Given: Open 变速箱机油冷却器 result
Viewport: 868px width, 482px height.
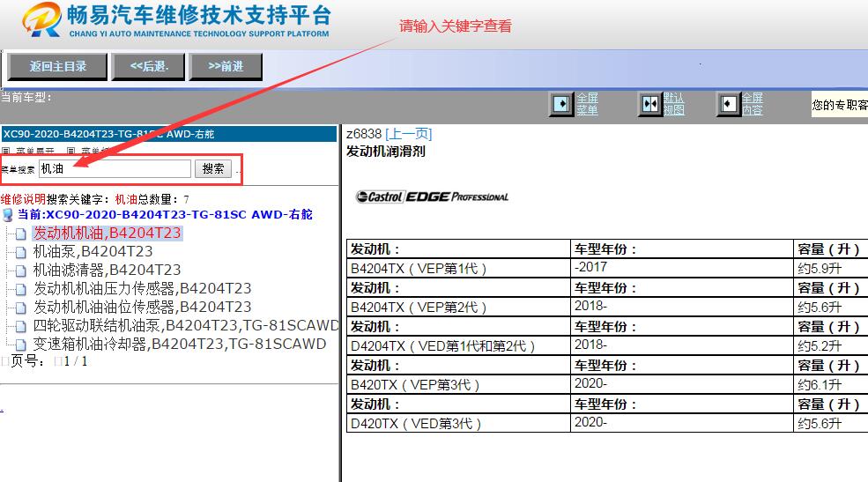Looking at the screenshot, I should (x=180, y=344).
